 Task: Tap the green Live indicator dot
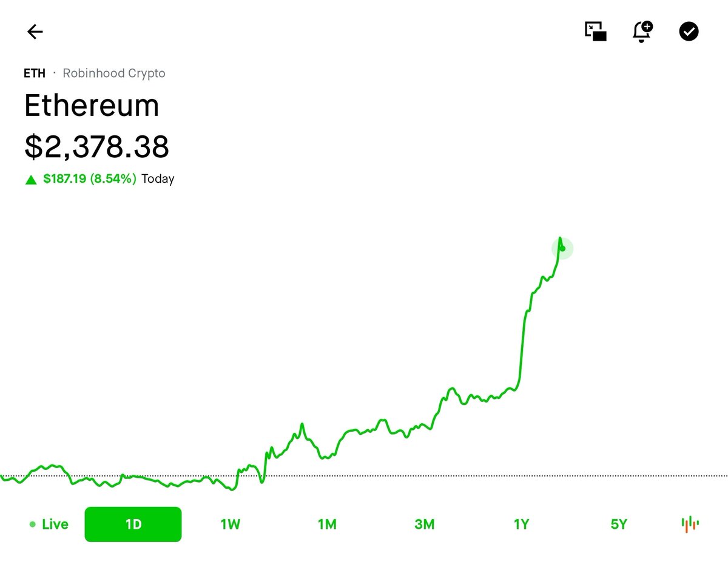[x=32, y=525]
